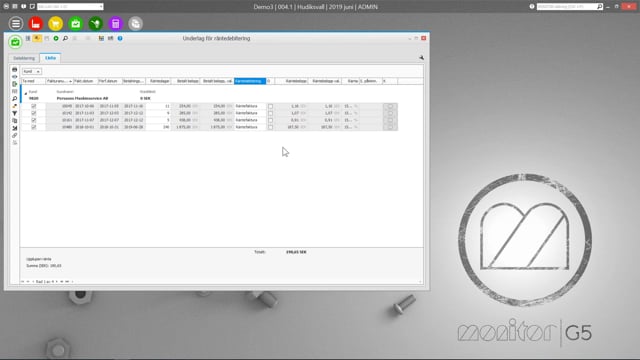Click the eye preview icon in side toolbar
The height and width of the screenshot is (360, 640).
[x=15, y=77]
